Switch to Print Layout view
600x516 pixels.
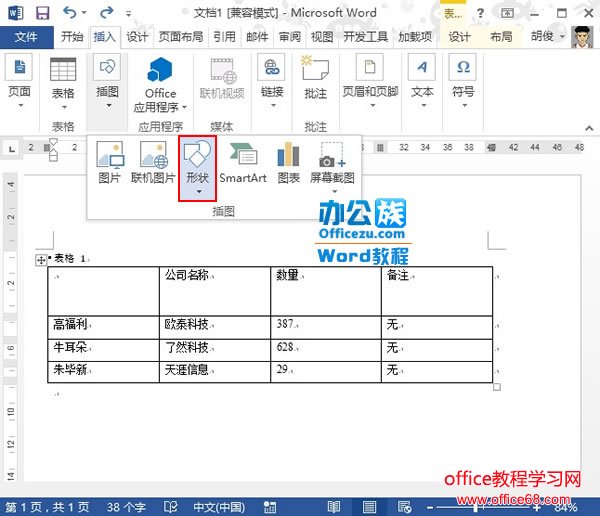369,507
